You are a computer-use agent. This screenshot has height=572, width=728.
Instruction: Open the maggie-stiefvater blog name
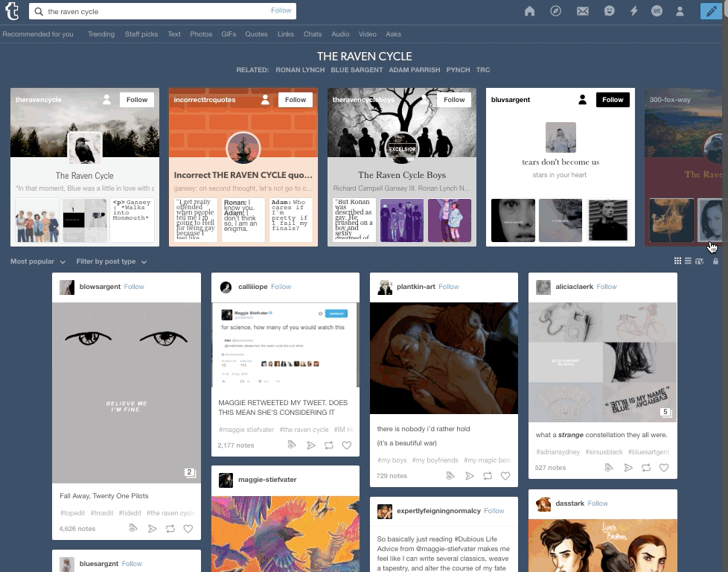pyautogui.click(x=267, y=480)
